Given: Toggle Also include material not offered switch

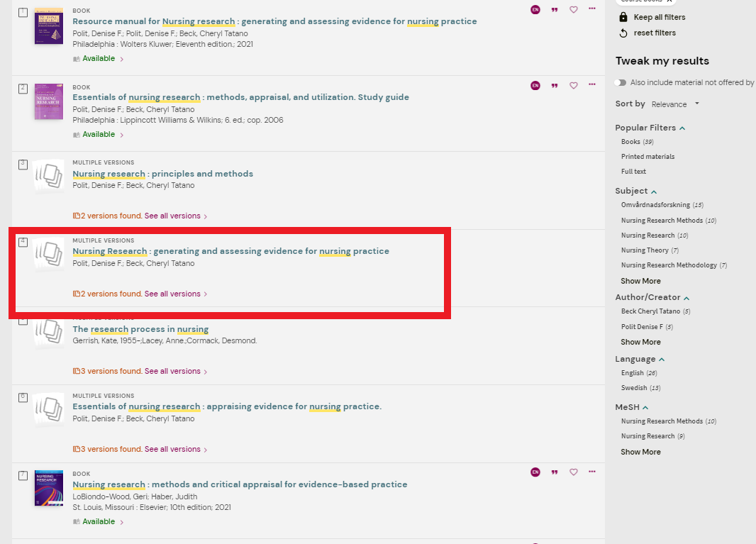Looking at the screenshot, I should pos(621,82).
